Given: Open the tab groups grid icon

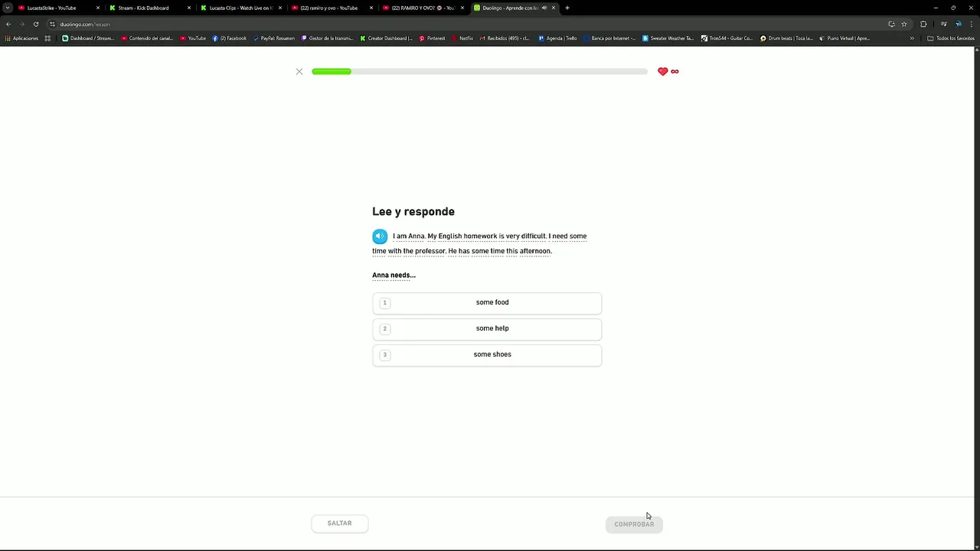Looking at the screenshot, I should 47,38.
